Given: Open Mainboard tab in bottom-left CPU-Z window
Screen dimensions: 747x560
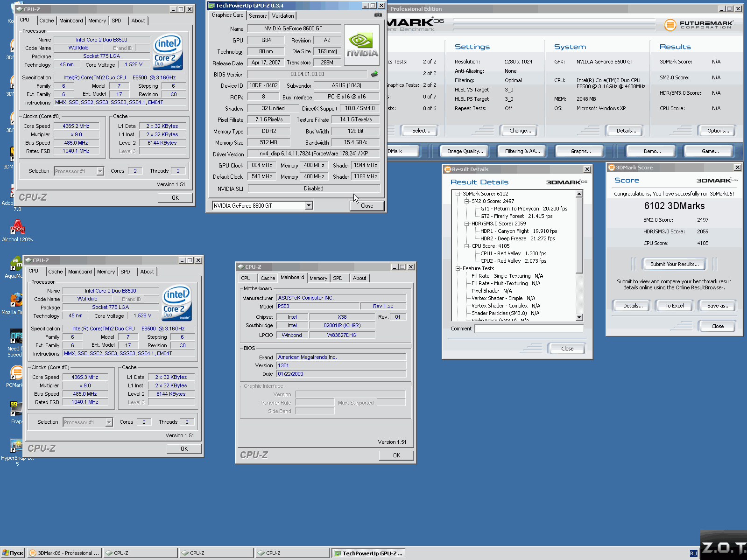Looking at the screenshot, I should coord(80,272).
